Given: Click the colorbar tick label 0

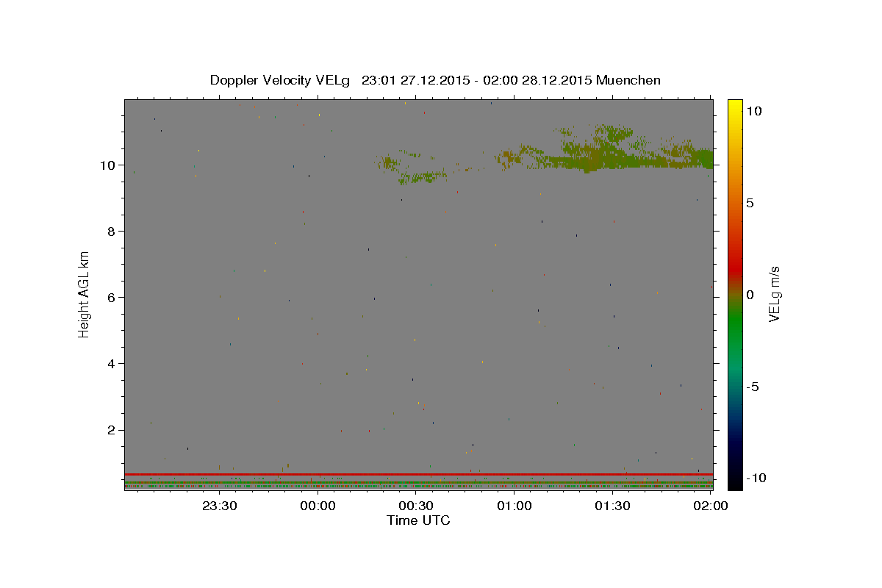Looking at the screenshot, I should click(x=750, y=295).
